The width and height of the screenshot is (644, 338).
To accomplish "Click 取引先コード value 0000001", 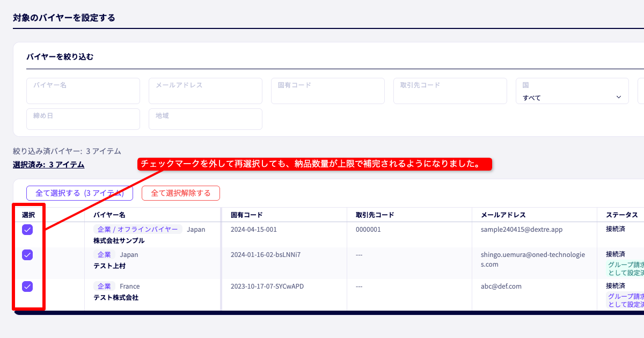I will (368, 230).
